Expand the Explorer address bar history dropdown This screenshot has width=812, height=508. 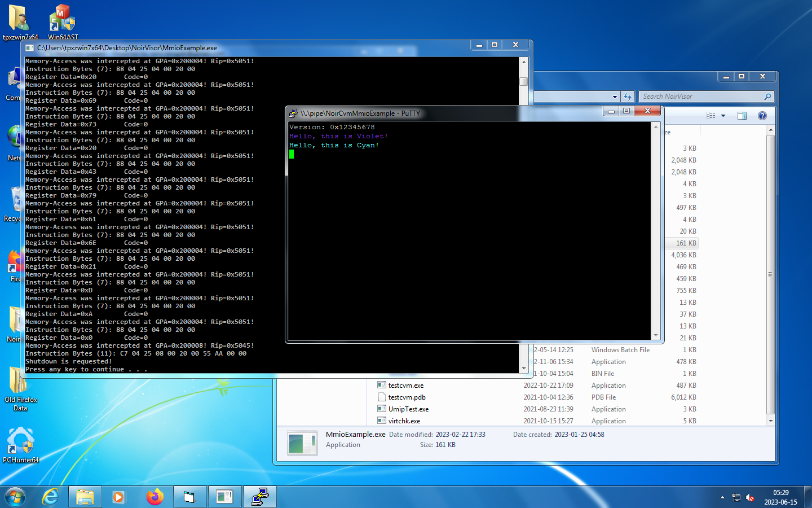click(x=615, y=97)
